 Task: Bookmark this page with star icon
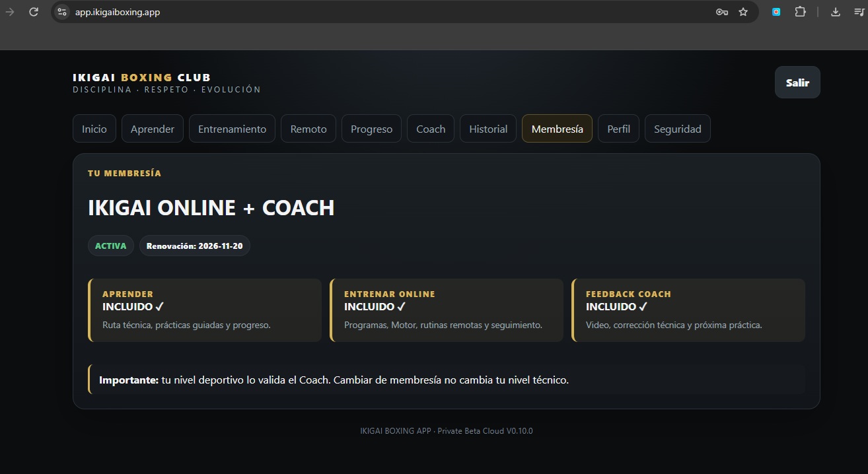tap(743, 12)
